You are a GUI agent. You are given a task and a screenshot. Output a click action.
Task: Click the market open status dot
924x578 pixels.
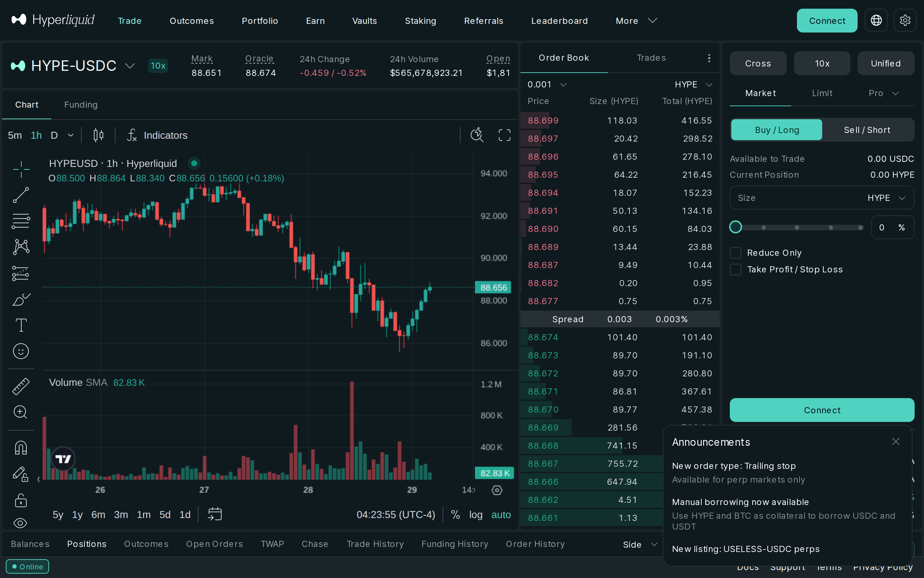pyautogui.click(x=194, y=163)
